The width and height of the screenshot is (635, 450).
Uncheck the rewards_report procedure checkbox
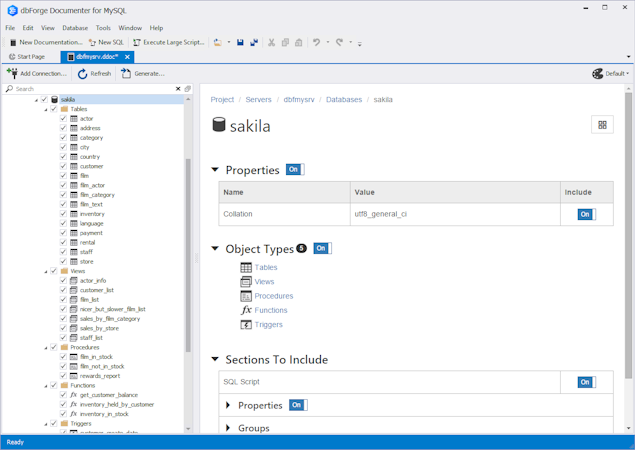click(63, 376)
